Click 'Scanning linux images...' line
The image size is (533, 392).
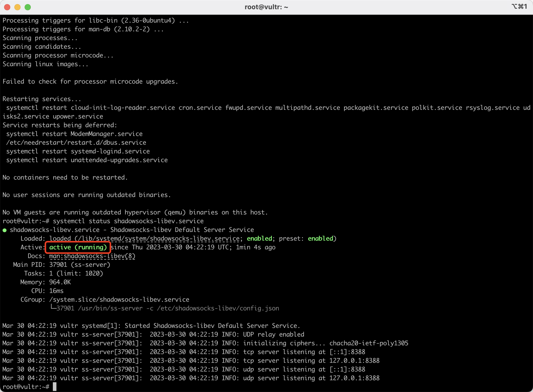(x=45, y=64)
